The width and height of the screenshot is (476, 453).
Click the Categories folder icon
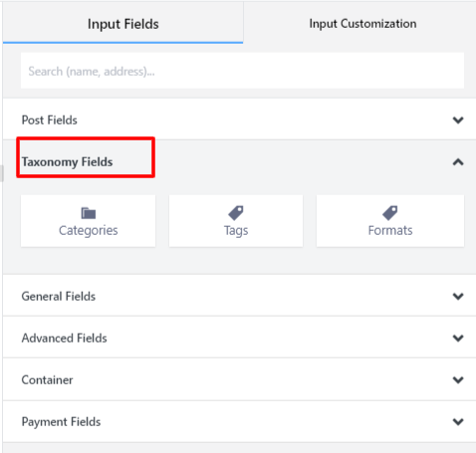tap(89, 213)
